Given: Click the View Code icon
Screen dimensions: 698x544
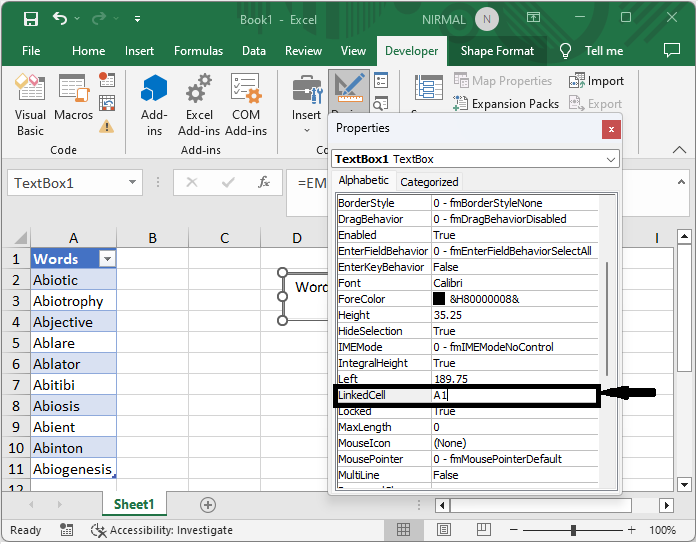Looking at the screenshot, I should [x=381, y=104].
